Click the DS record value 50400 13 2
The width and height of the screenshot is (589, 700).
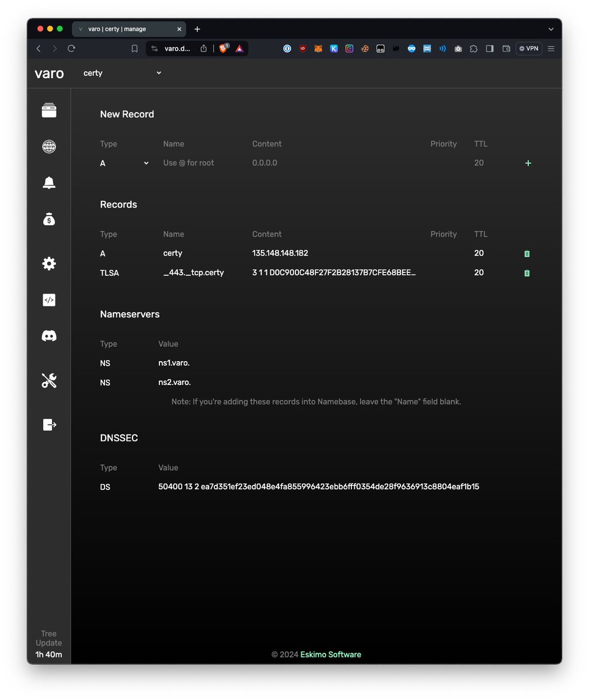[319, 487]
